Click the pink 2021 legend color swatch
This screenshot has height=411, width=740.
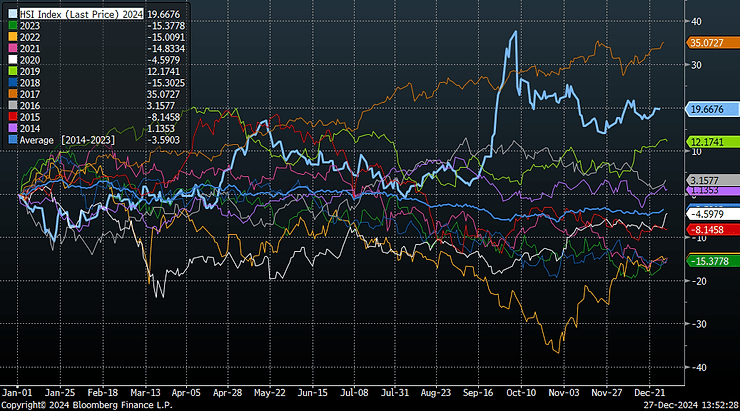pos(15,46)
